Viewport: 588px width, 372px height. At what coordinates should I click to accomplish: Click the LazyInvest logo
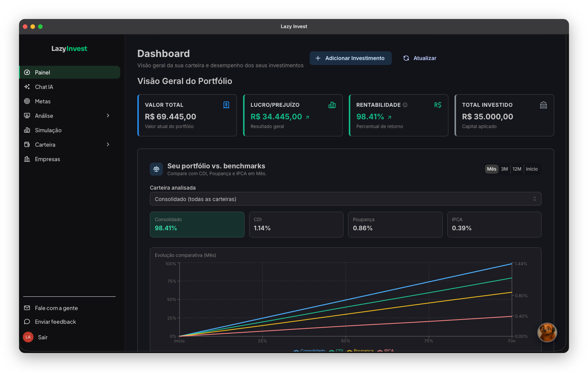(x=69, y=49)
